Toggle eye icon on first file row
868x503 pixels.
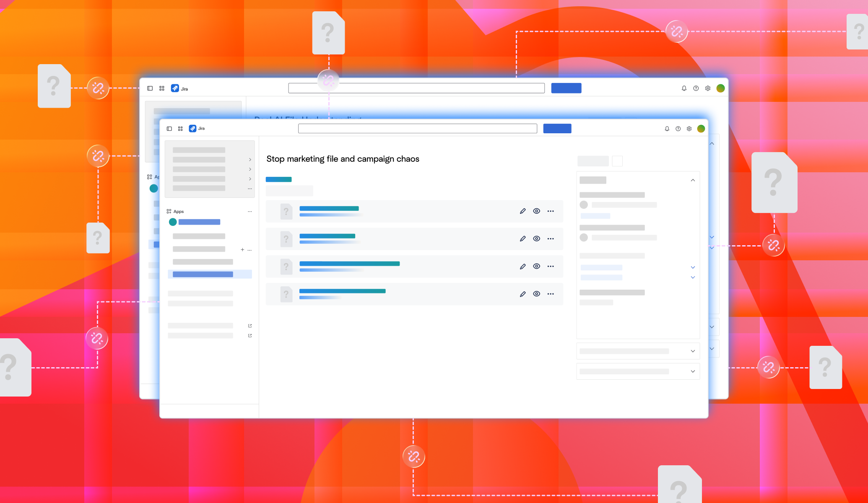coord(536,211)
